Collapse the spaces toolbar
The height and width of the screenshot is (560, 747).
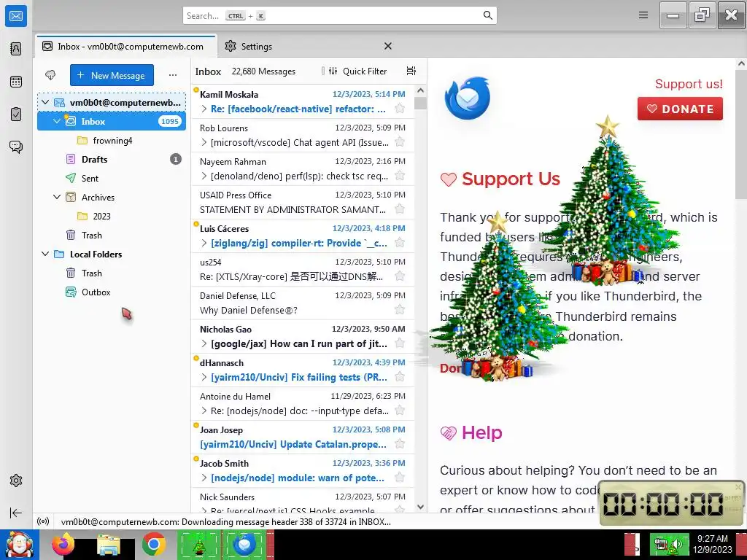[x=16, y=513]
